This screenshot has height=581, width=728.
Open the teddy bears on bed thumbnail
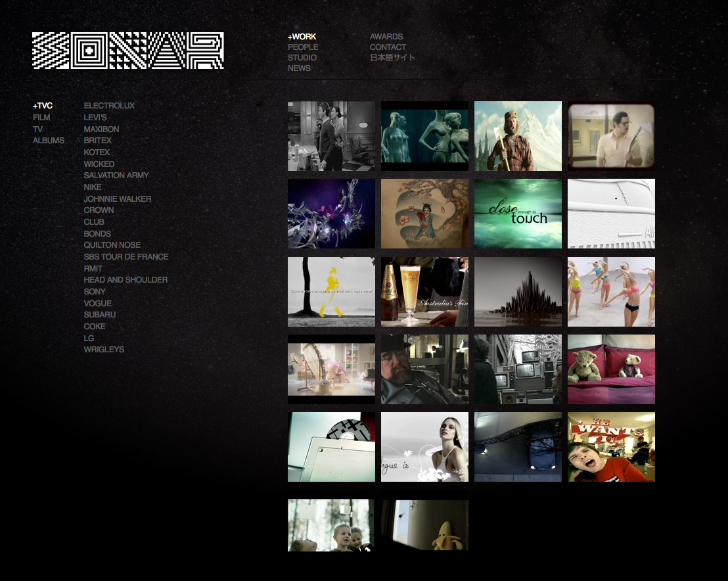[x=612, y=369]
